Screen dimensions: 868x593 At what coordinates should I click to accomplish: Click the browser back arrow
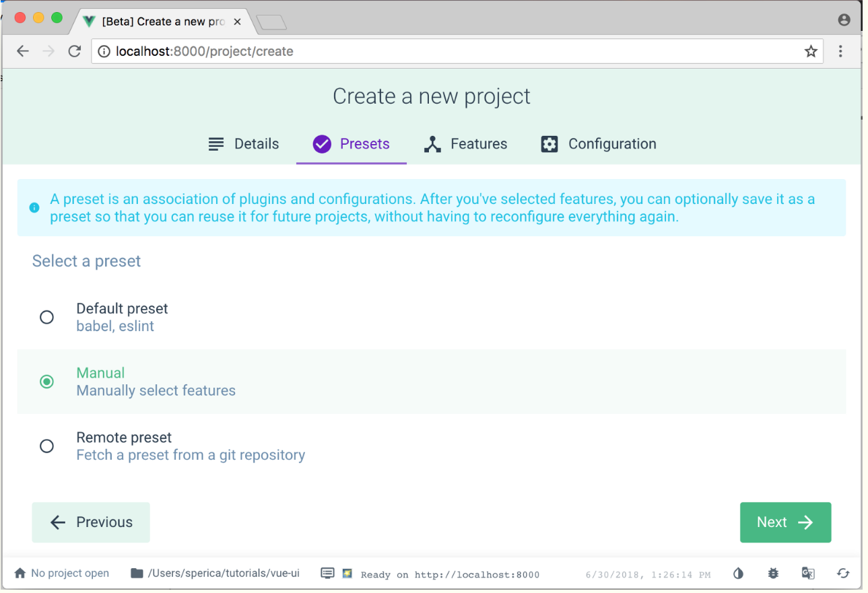(23, 51)
